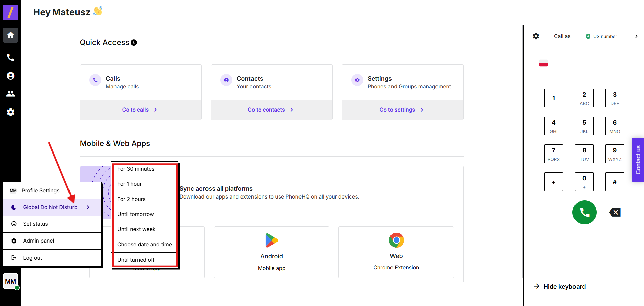Follow the Go to settings link
The height and width of the screenshot is (306, 644).
pyautogui.click(x=402, y=110)
